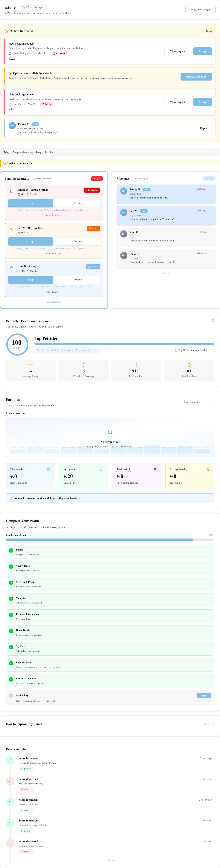Click green check next to Services & Pricing
This screenshot has width=220, height=868.
pos(11,583)
